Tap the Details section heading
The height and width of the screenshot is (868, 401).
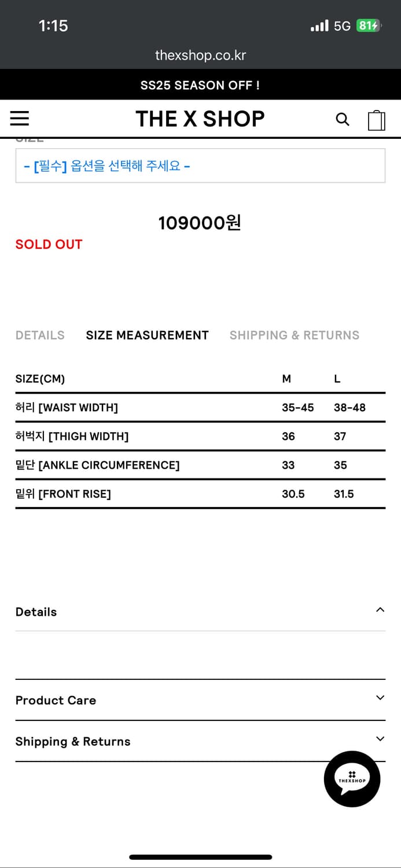tap(36, 612)
